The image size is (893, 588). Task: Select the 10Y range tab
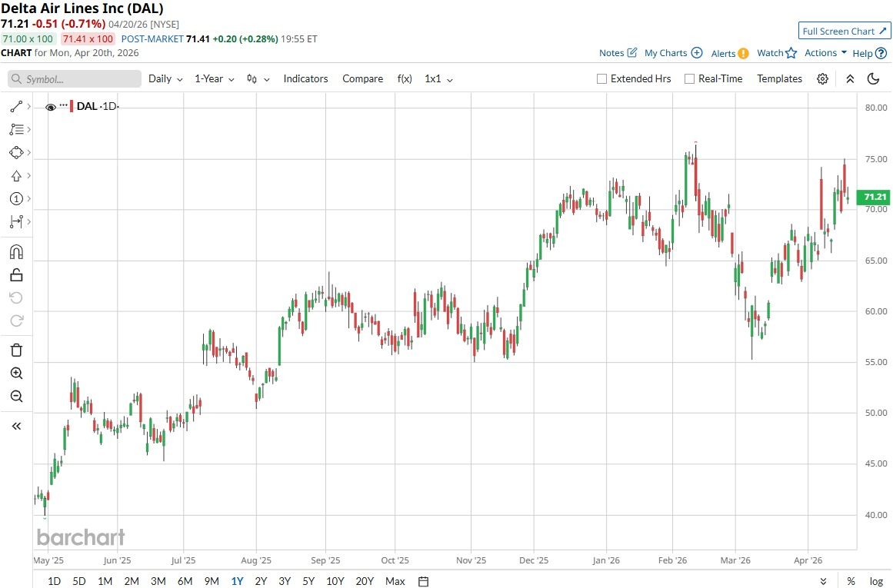click(335, 581)
